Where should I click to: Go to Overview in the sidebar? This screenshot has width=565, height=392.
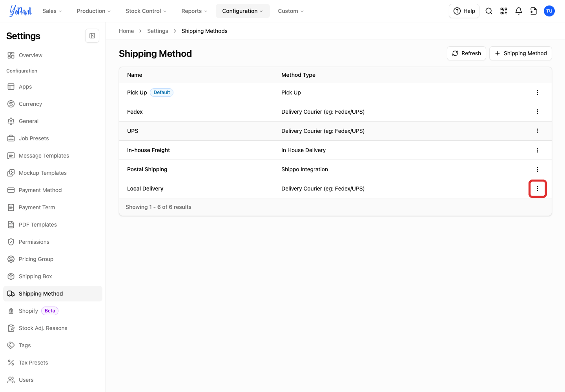point(53,55)
